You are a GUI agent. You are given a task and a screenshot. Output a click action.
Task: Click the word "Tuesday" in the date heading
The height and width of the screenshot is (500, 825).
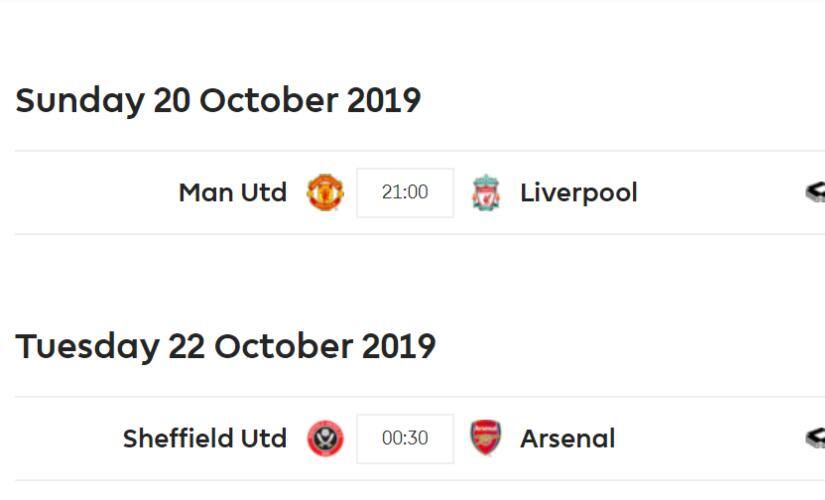coord(87,347)
